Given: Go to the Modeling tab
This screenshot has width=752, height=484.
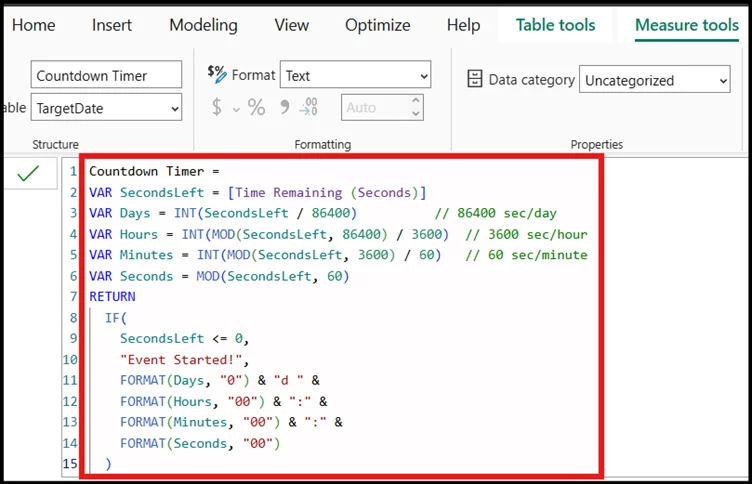Looking at the screenshot, I should tap(203, 25).
